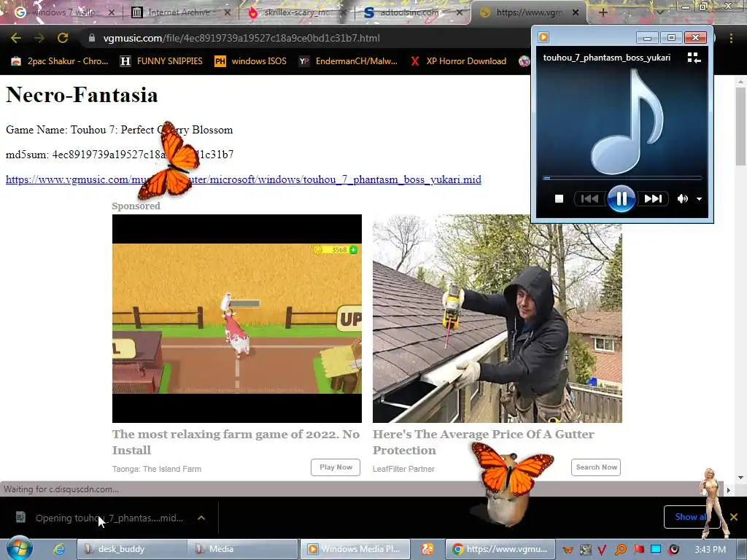
Task: Click the butterfly tray icon
Action: [x=568, y=550]
